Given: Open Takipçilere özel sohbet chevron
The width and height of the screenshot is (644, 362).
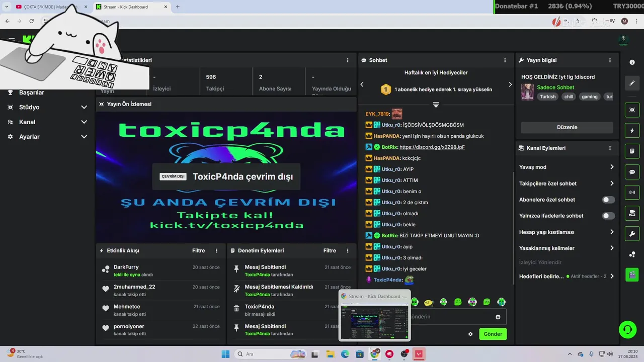Looking at the screenshot, I should (612, 184).
